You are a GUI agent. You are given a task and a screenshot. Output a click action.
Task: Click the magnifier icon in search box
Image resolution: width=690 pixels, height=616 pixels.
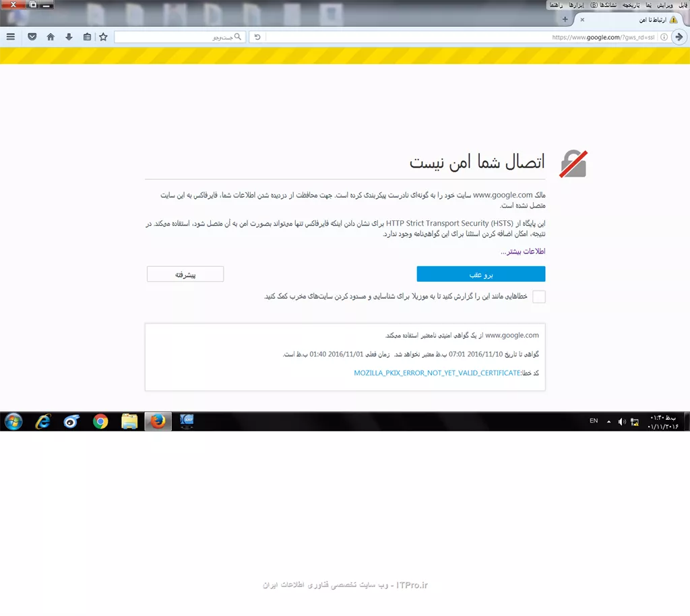238,37
